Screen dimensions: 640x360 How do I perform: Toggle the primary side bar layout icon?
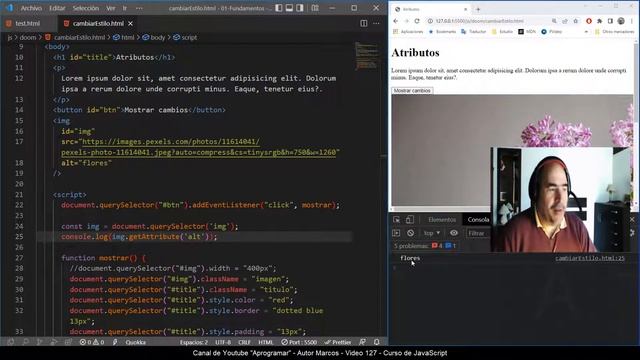tap(279, 8)
